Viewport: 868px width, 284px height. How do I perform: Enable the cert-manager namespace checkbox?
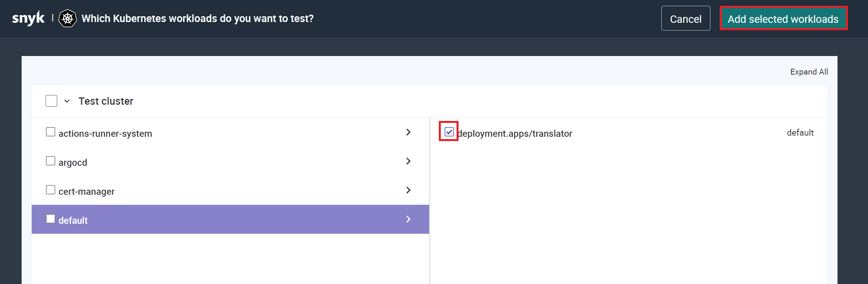coord(51,190)
